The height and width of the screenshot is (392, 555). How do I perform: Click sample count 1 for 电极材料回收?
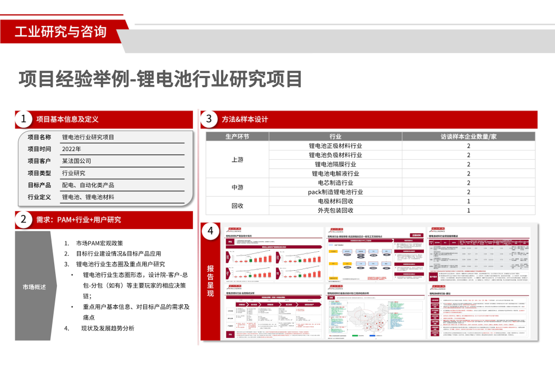point(469,201)
